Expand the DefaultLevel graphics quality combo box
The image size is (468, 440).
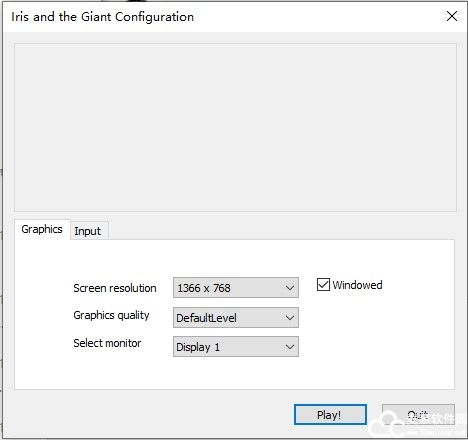[236, 318]
